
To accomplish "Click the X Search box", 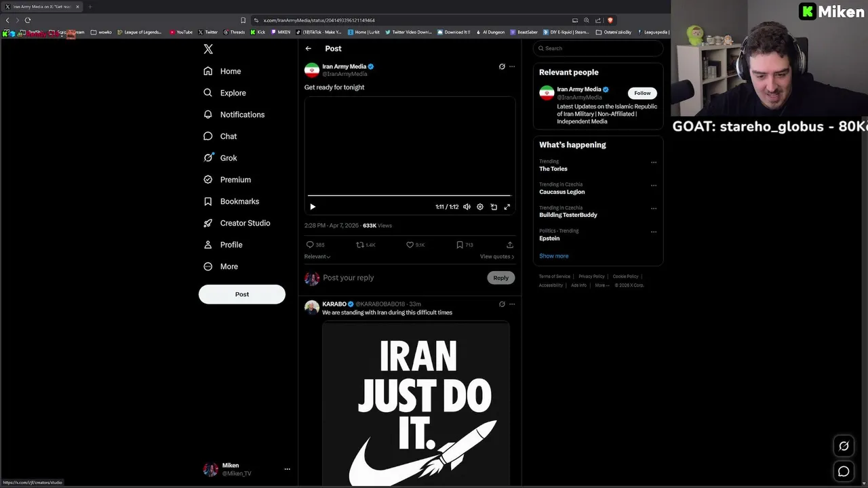I will tap(598, 48).
